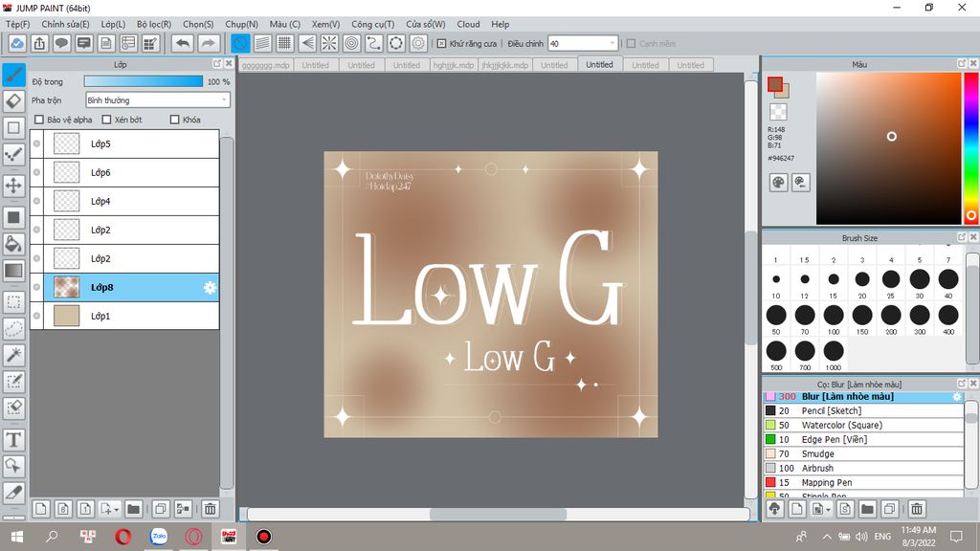Select the Eyedropper tool
980x551 pixels.
pos(13,493)
